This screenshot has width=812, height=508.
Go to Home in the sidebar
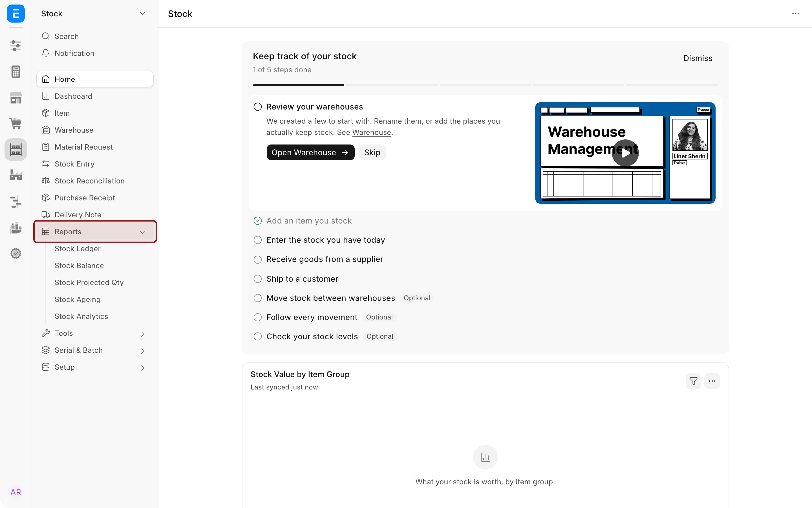coord(95,79)
